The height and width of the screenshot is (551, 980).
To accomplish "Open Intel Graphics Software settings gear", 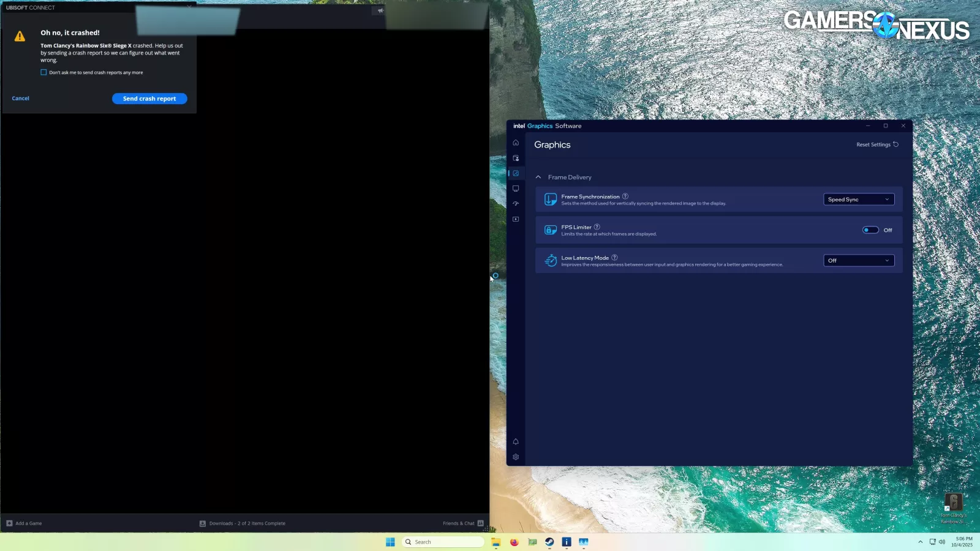I will pyautogui.click(x=516, y=457).
